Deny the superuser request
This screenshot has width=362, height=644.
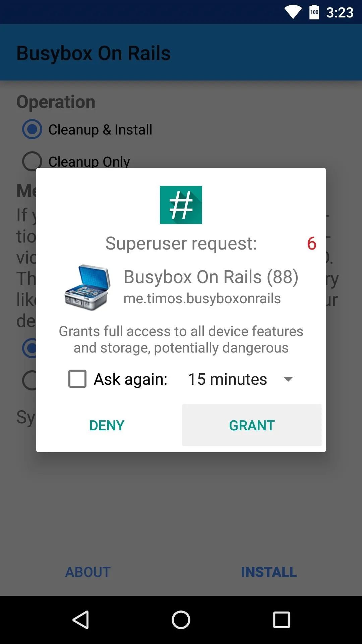[107, 425]
